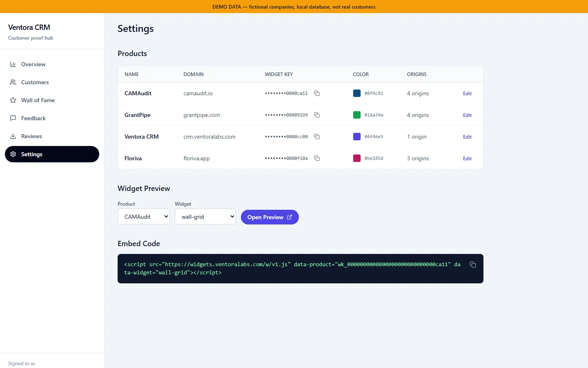Select Settings in the sidebar

coord(52,154)
